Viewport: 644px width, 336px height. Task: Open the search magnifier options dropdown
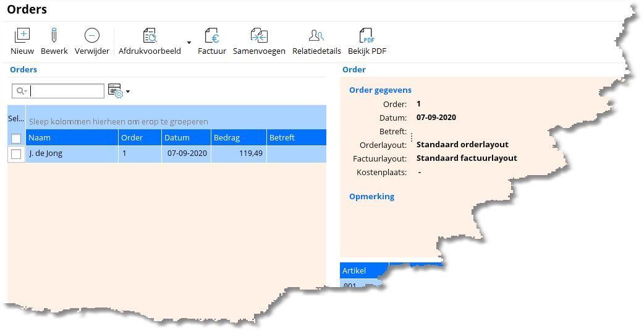tap(22, 92)
